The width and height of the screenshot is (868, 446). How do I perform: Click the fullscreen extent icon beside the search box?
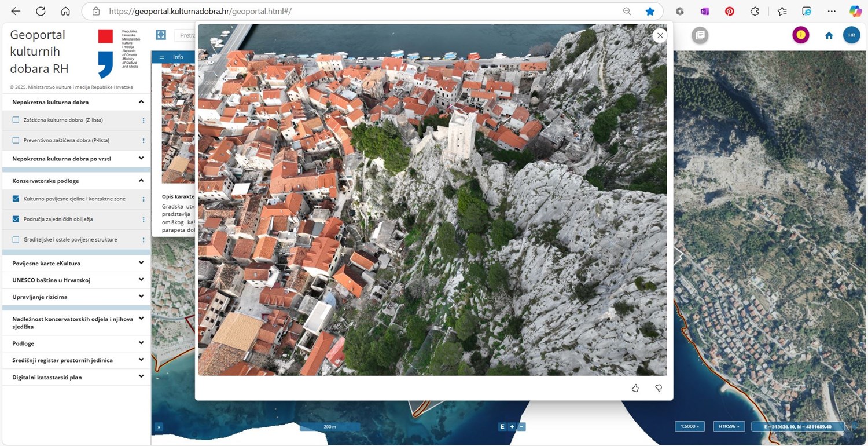pos(161,35)
